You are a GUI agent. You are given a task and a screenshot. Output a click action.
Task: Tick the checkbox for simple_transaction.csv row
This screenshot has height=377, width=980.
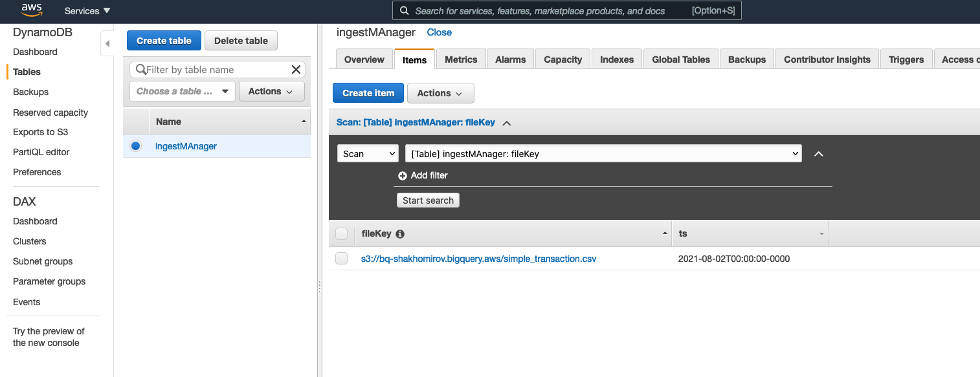tap(342, 259)
